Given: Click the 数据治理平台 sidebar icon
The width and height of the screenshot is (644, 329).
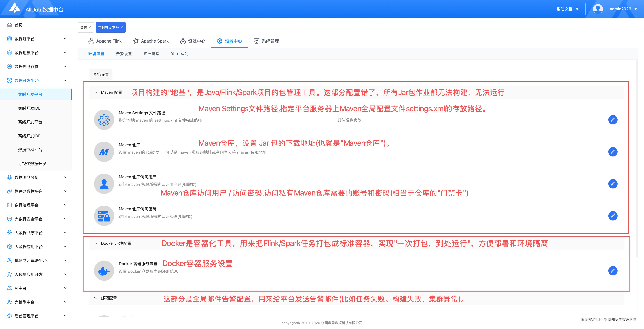Looking at the screenshot, I should [9, 205].
